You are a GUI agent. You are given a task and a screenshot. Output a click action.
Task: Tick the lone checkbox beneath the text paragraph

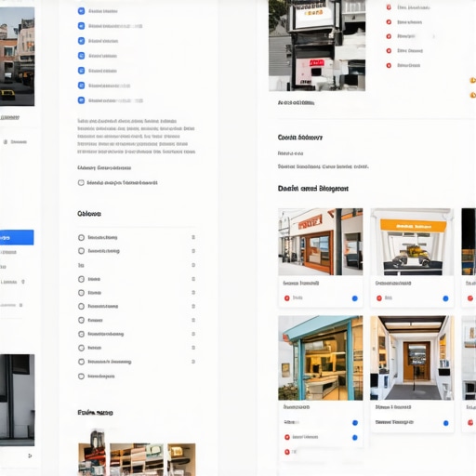pos(81,183)
